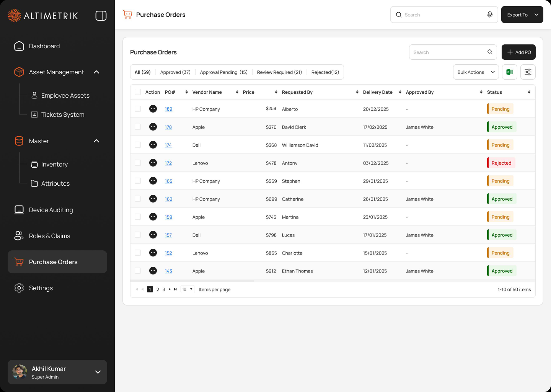Open the Export To dropdown
This screenshot has width=551, height=392.
pyautogui.click(x=522, y=15)
